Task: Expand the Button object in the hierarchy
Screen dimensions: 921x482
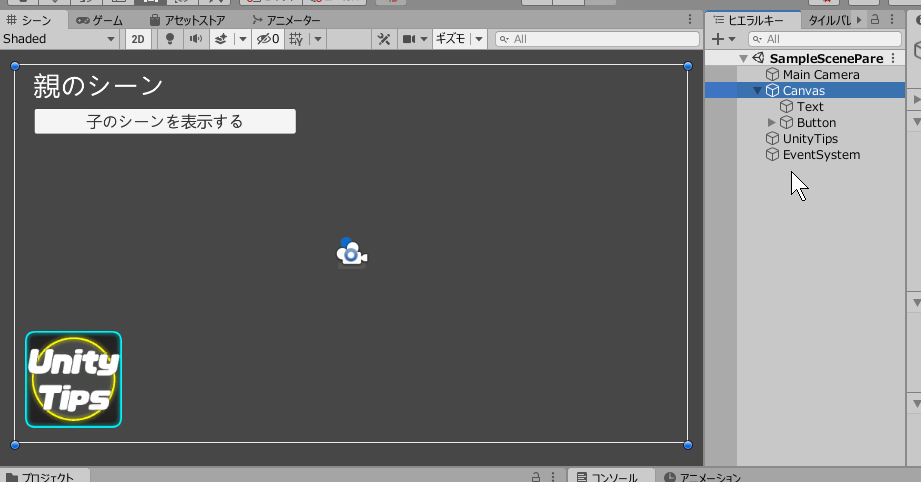Action: pyautogui.click(x=771, y=123)
